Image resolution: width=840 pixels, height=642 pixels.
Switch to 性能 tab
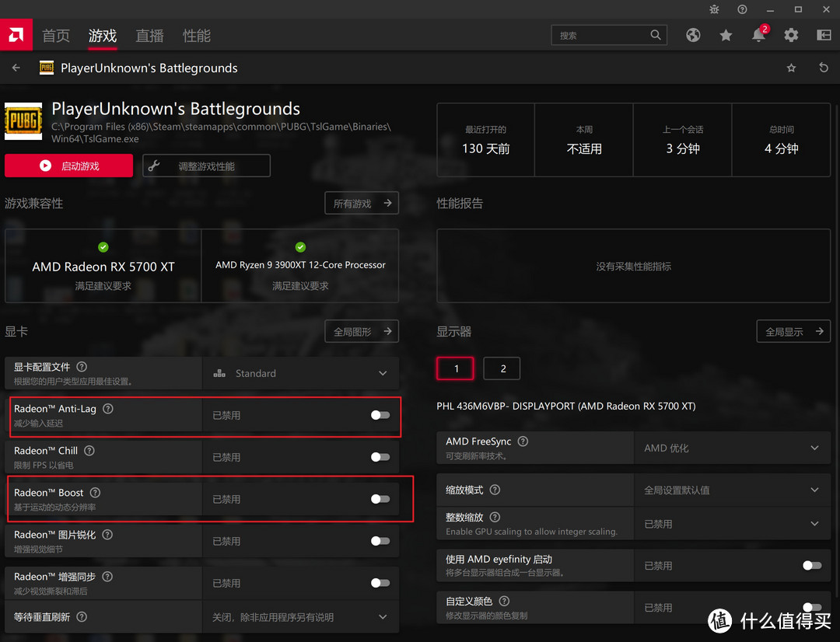coord(197,35)
